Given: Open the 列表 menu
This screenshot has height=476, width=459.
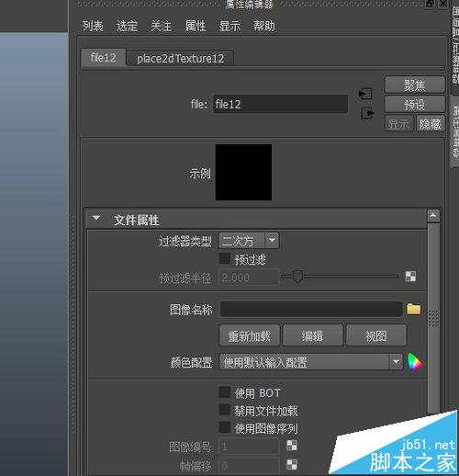Looking at the screenshot, I should (x=93, y=26).
